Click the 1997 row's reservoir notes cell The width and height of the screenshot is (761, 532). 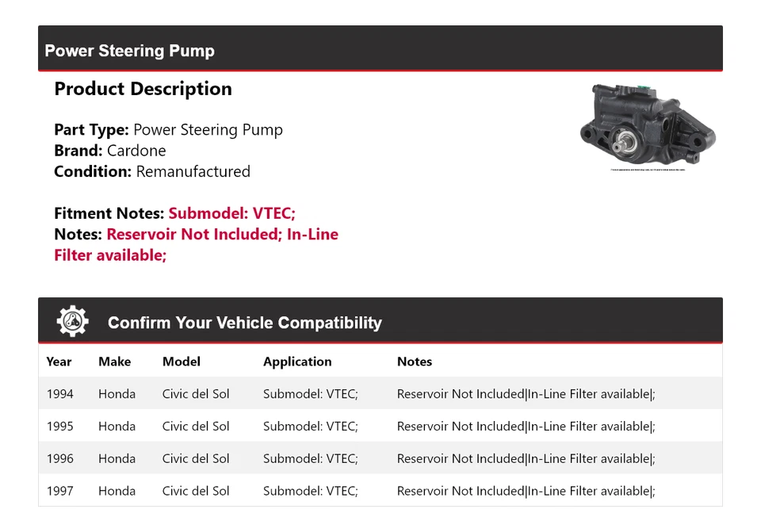point(526,492)
